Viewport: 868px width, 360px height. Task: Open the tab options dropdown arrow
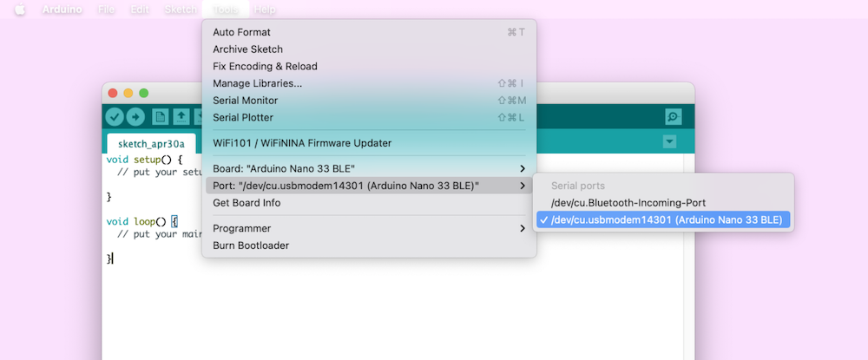coord(669,142)
